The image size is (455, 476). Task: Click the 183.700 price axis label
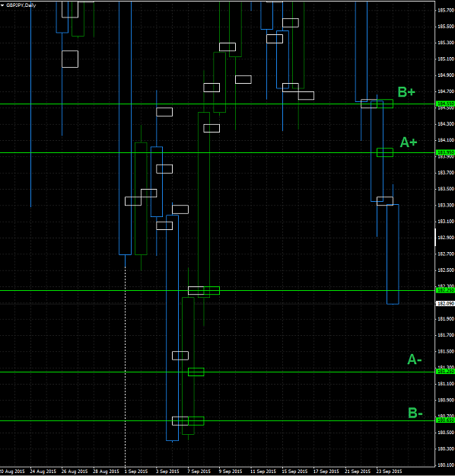click(446, 173)
